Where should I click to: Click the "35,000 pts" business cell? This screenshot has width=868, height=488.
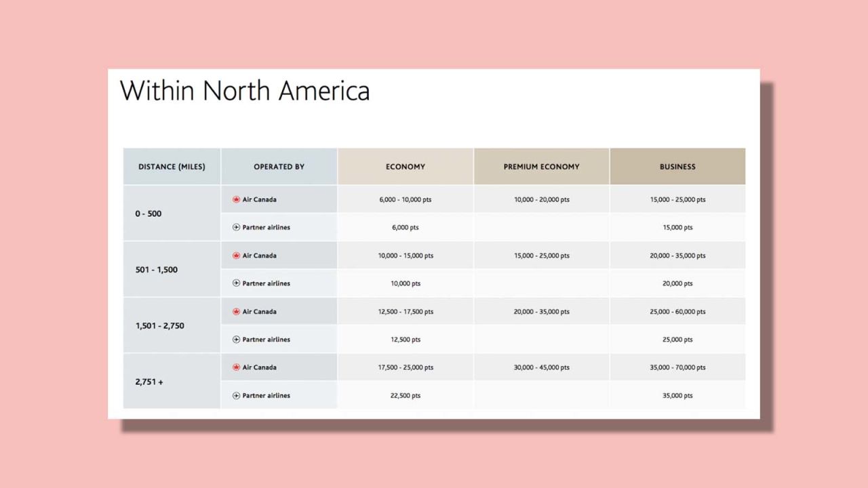[x=677, y=396]
